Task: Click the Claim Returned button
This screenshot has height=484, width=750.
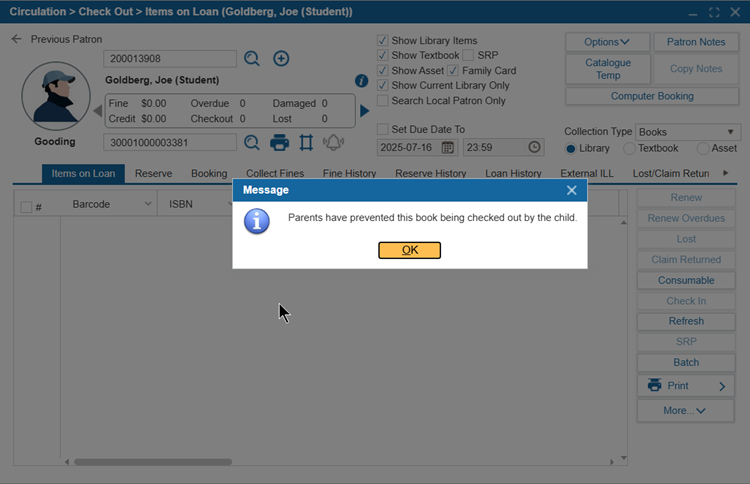Action: click(686, 260)
